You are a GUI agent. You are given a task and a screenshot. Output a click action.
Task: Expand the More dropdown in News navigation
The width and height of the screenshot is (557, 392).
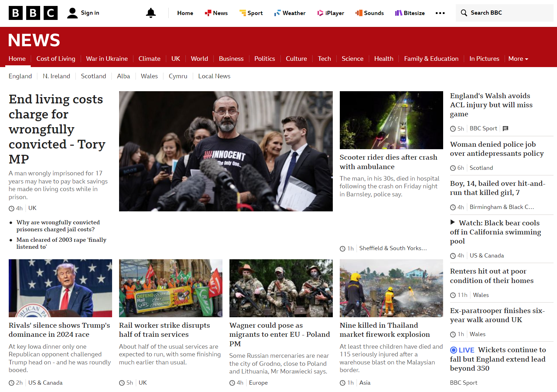pos(518,59)
